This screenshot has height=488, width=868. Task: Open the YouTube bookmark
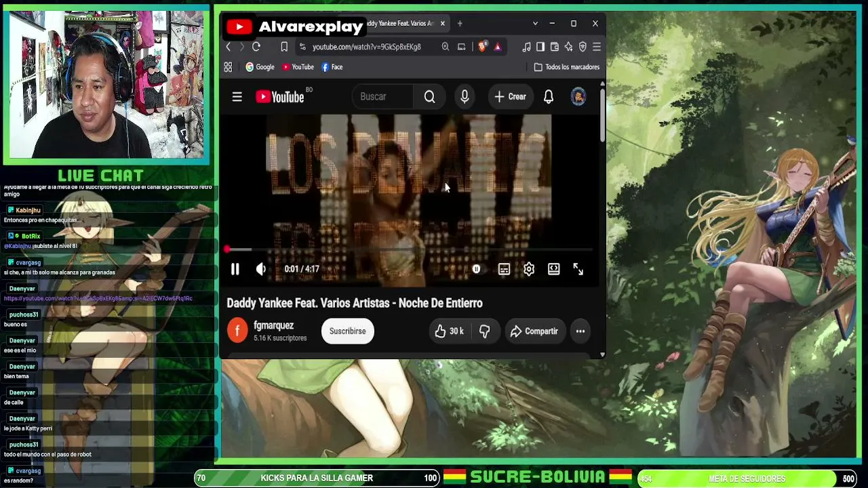[x=298, y=67]
